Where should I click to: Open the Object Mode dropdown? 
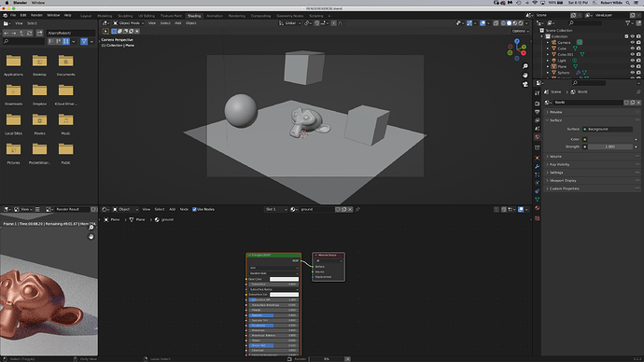click(128, 23)
